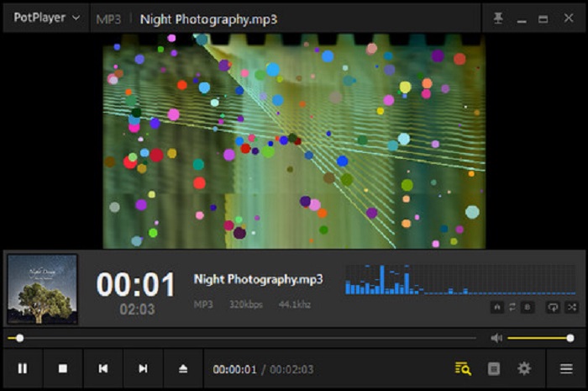The width and height of the screenshot is (588, 391).
Task: Stop playback with the stop button
Action: [x=63, y=368]
